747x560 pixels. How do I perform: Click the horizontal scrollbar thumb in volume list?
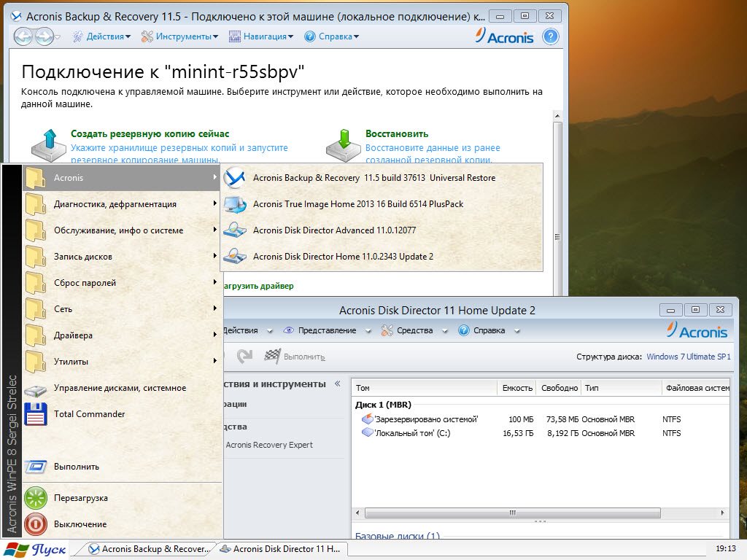tap(513, 513)
